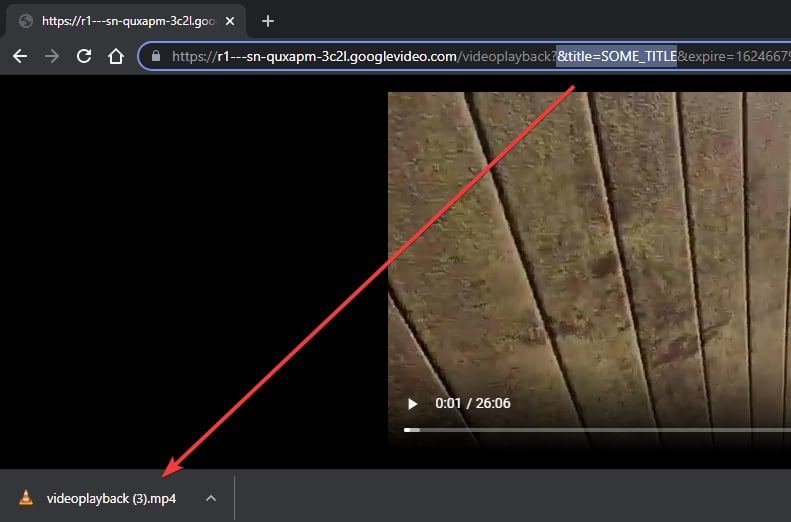Seek on the video progress bar
This screenshot has width=791, height=522.
point(597,430)
